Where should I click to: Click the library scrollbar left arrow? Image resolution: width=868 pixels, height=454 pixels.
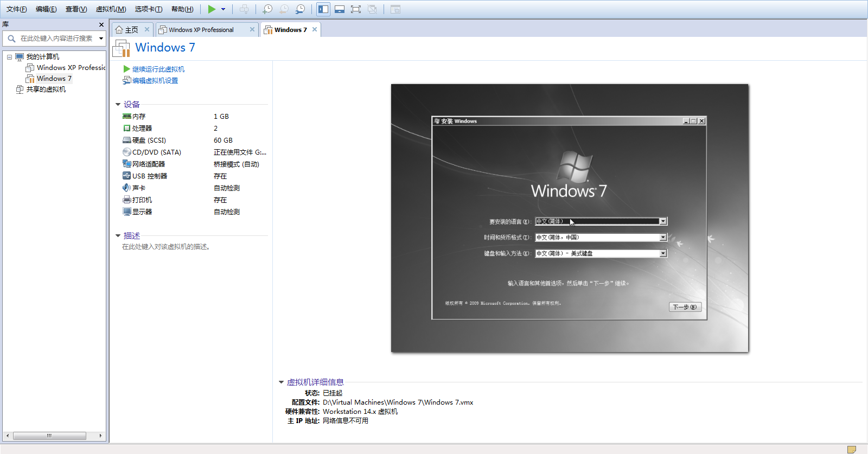(x=8, y=436)
